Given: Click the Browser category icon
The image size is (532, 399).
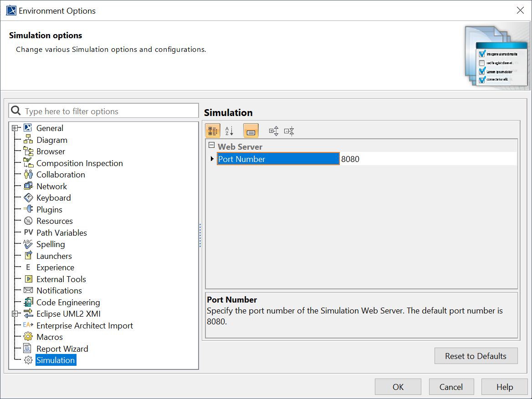Looking at the screenshot, I should 28,151.
